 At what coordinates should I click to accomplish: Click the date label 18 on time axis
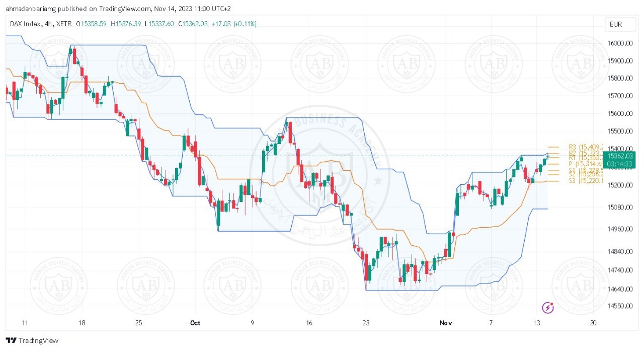83,323
